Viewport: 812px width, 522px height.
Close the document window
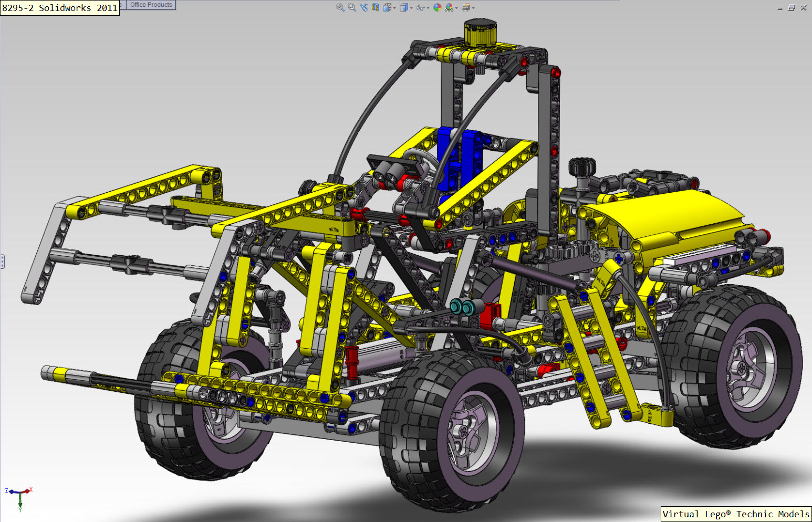pos(804,8)
